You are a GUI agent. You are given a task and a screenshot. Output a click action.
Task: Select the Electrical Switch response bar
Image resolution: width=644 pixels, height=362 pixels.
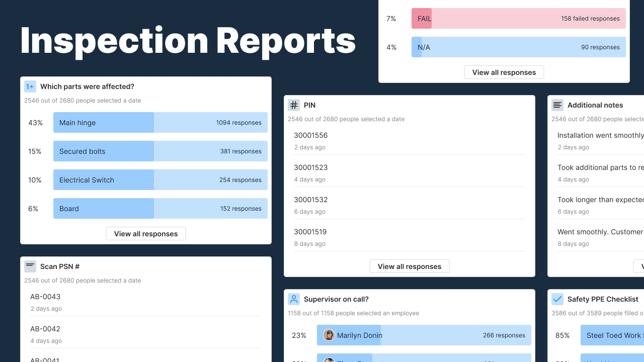tap(160, 179)
